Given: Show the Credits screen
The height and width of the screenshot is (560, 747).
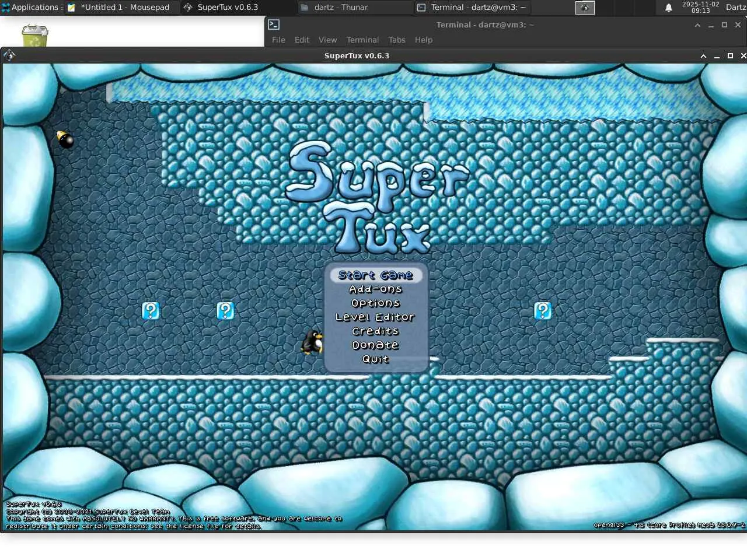Looking at the screenshot, I should click(375, 331).
